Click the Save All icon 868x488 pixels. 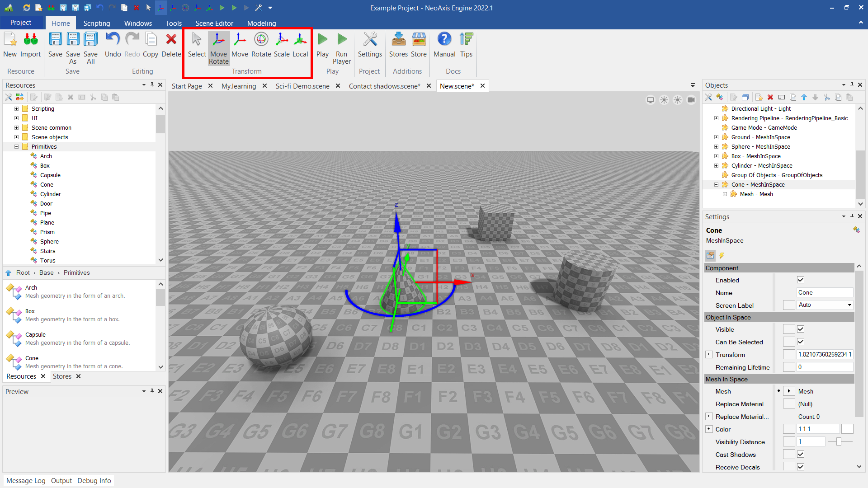(90, 47)
